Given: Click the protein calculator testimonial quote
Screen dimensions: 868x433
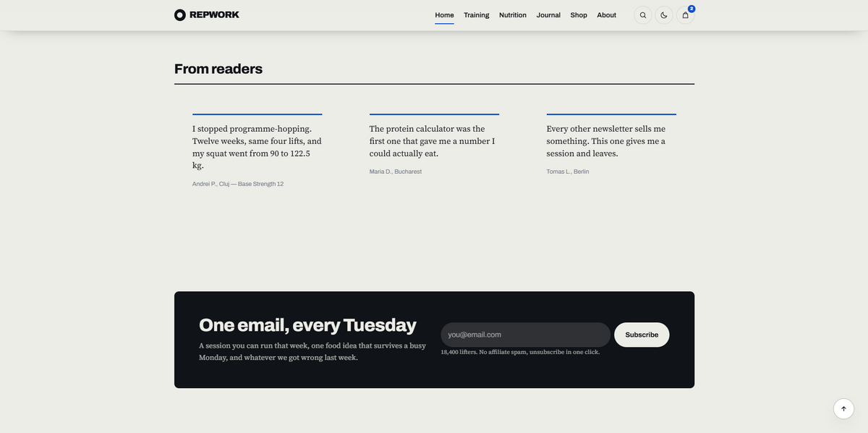Looking at the screenshot, I should tap(433, 141).
